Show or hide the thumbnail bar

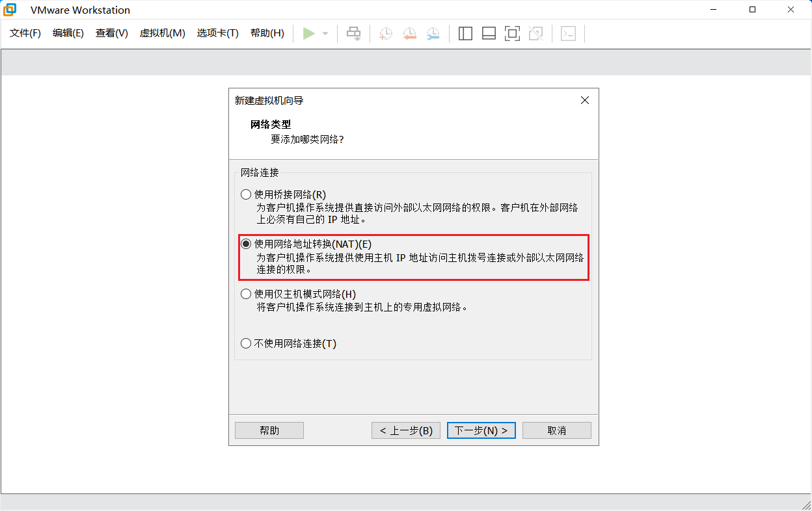tap(489, 33)
